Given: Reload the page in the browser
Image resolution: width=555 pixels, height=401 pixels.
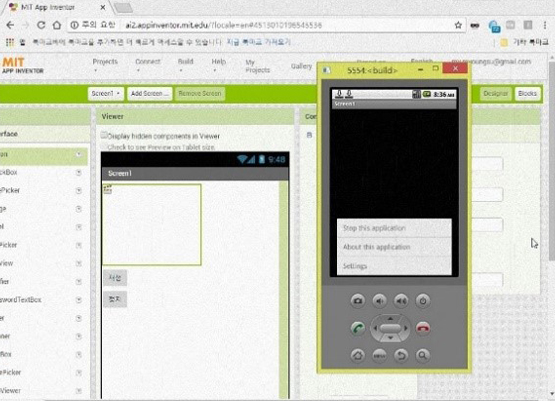Looking at the screenshot, I should point(41,25).
